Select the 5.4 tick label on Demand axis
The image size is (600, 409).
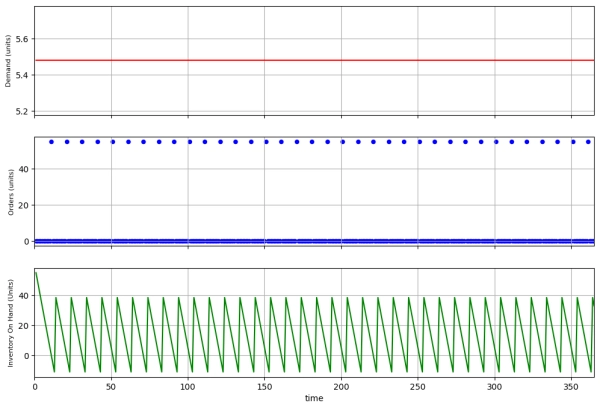(x=21, y=75)
